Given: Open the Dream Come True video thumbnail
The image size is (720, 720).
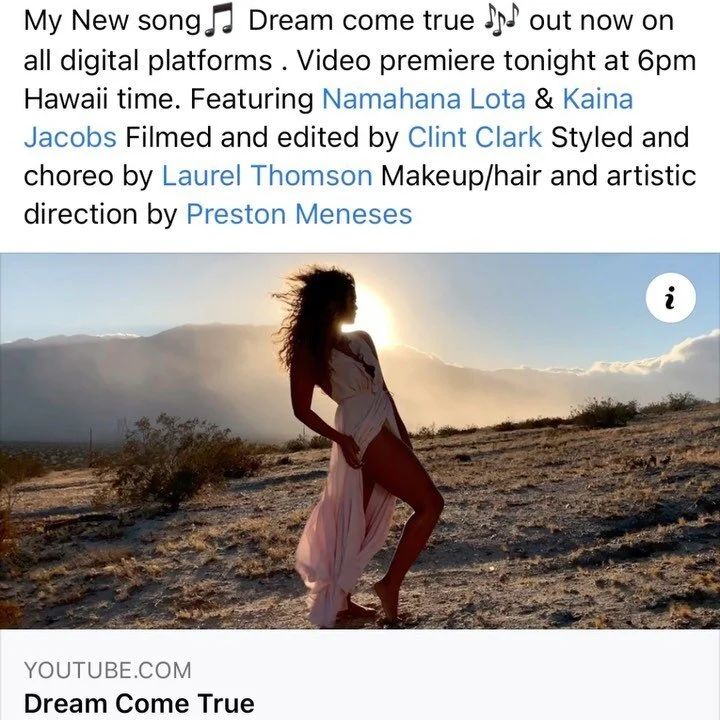Looking at the screenshot, I should (360, 440).
